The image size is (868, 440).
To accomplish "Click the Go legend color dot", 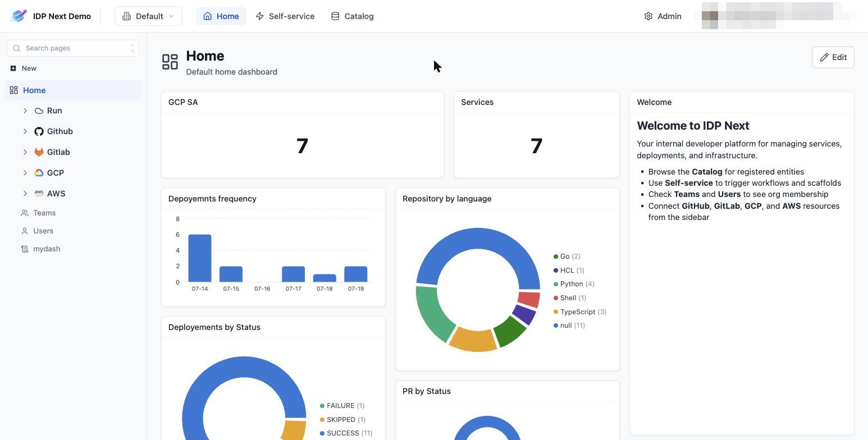I will [556, 256].
